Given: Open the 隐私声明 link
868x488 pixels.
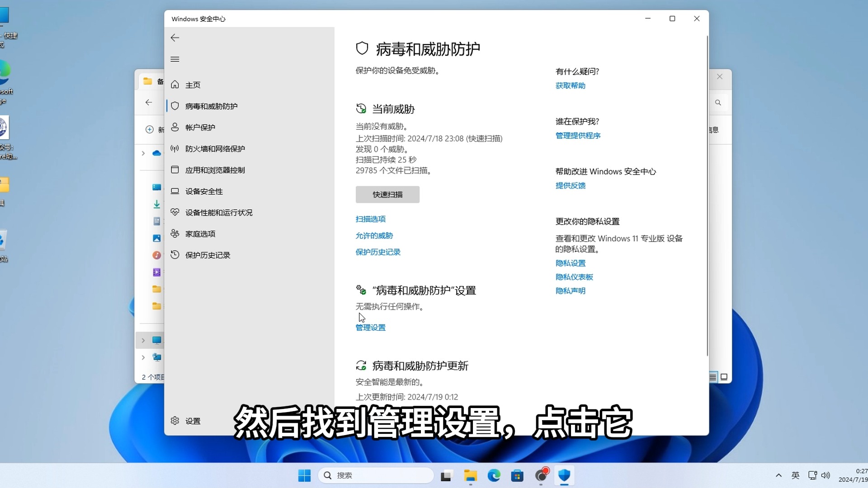Looking at the screenshot, I should click(x=571, y=291).
